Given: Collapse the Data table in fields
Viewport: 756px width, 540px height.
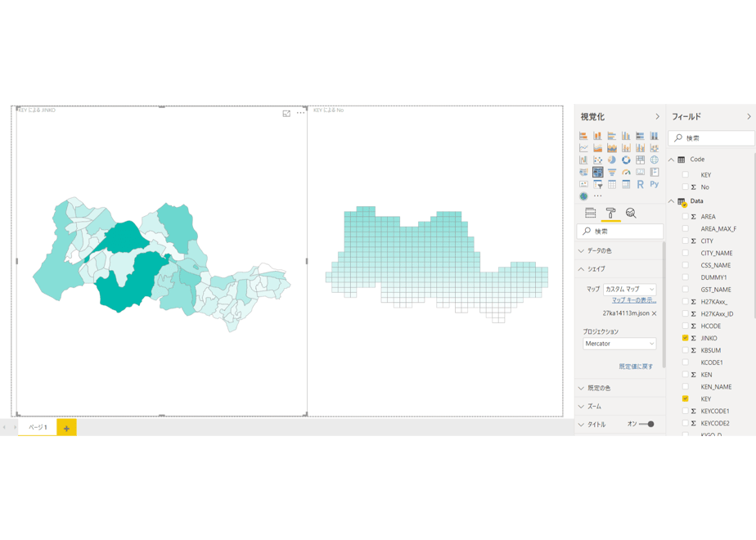Looking at the screenshot, I should click(671, 201).
